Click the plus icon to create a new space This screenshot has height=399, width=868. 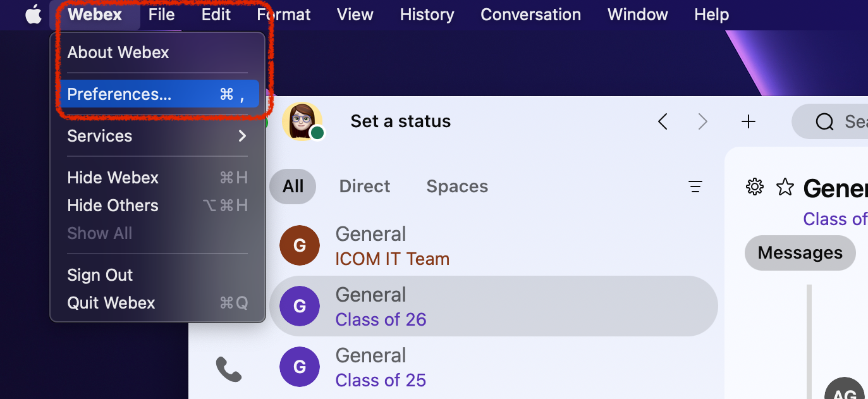[x=748, y=121]
